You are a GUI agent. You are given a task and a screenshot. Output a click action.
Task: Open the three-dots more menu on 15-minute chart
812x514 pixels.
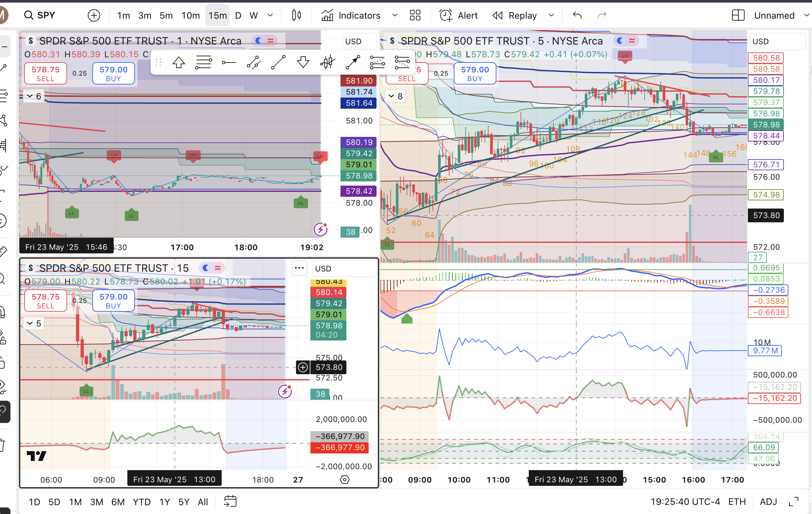click(299, 268)
